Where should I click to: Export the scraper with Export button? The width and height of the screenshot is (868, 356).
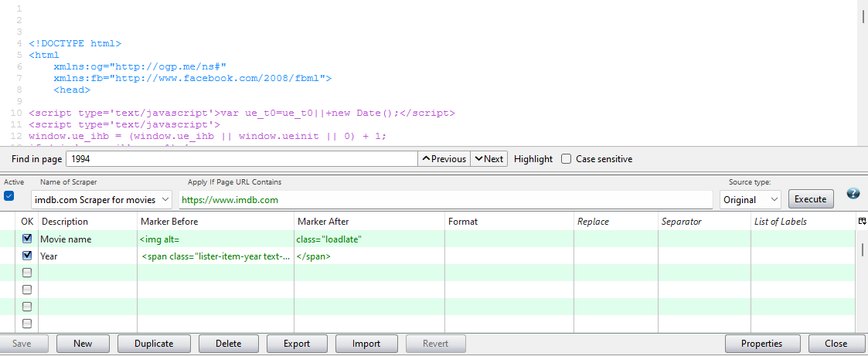tap(296, 344)
